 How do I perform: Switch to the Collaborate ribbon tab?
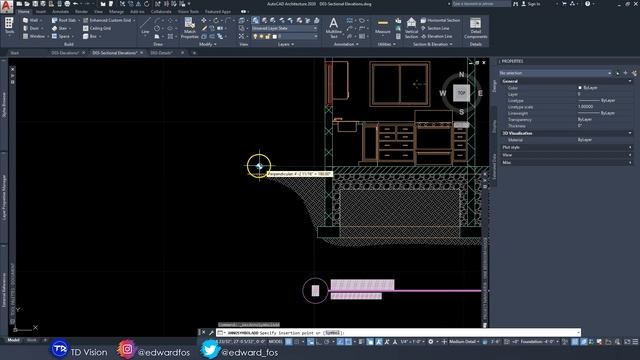(161, 11)
